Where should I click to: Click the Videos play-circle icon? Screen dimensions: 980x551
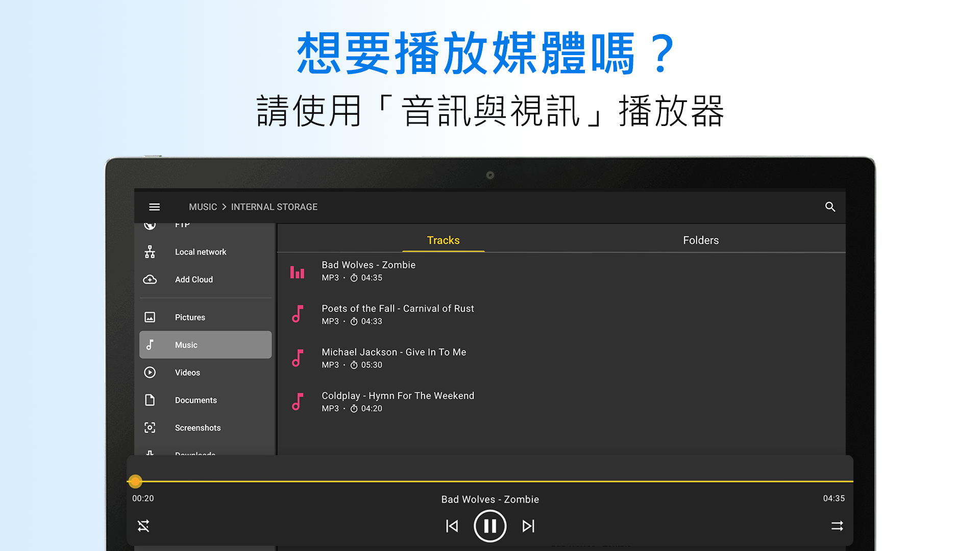pos(150,372)
